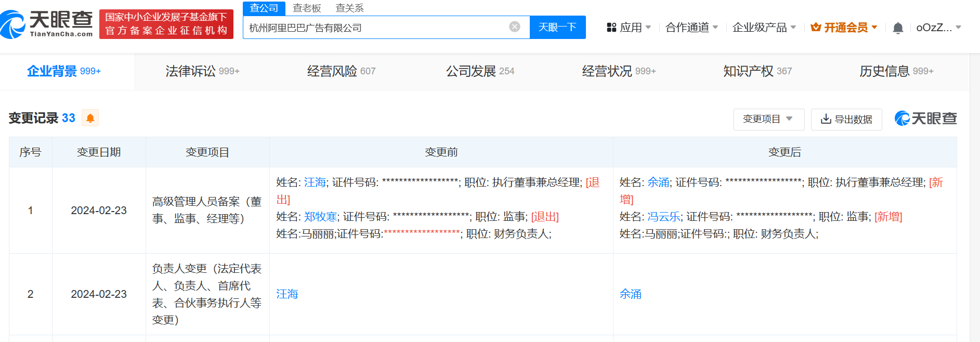Open the 经营风险 tab

click(341, 71)
